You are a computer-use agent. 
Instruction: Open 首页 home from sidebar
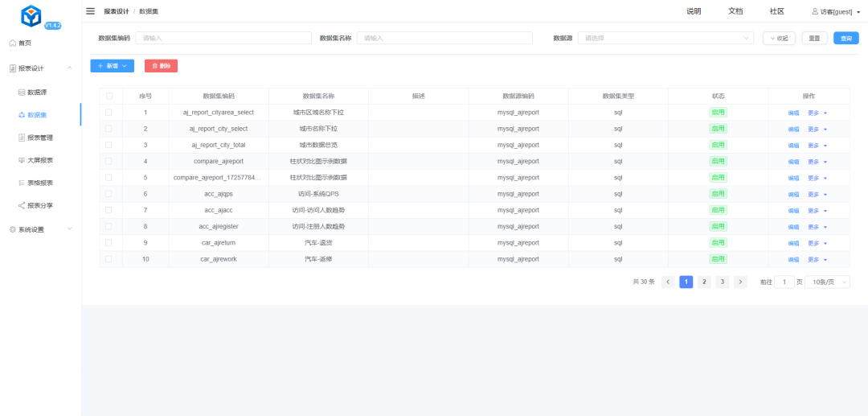(25, 43)
